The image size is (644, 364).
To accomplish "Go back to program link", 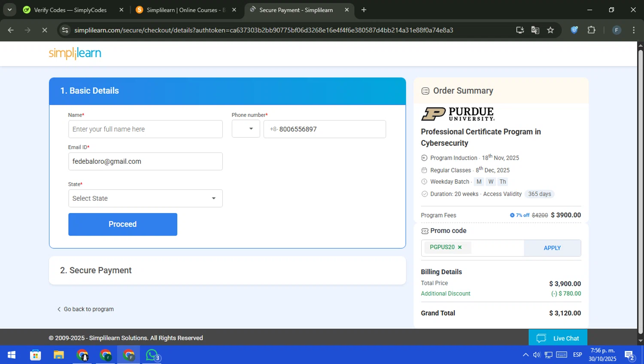I will pos(85,309).
